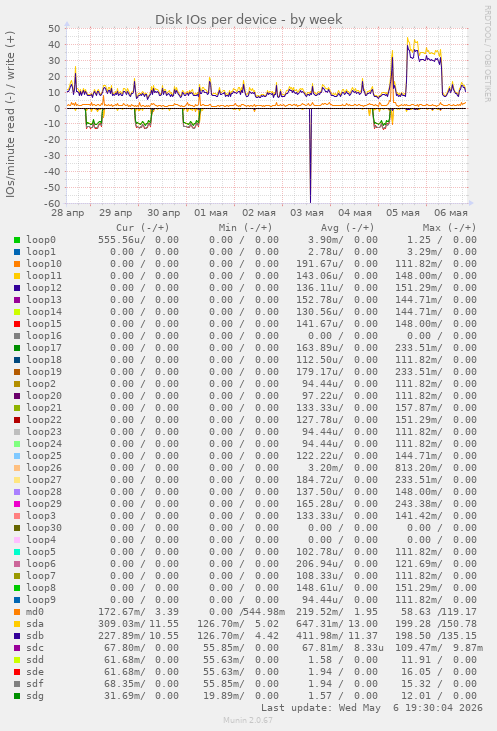This screenshot has width=497, height=731.
Task: Click the 'loop26' device label
Action: (44, 468)
